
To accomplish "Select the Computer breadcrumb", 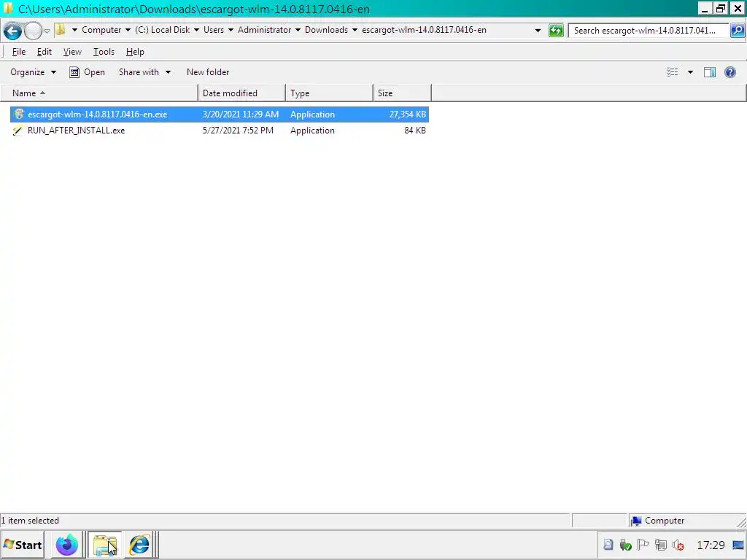I will (x=101, y=30).
